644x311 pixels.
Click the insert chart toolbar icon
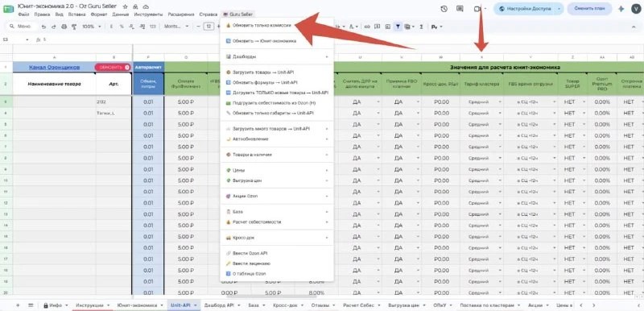[387, 27]
